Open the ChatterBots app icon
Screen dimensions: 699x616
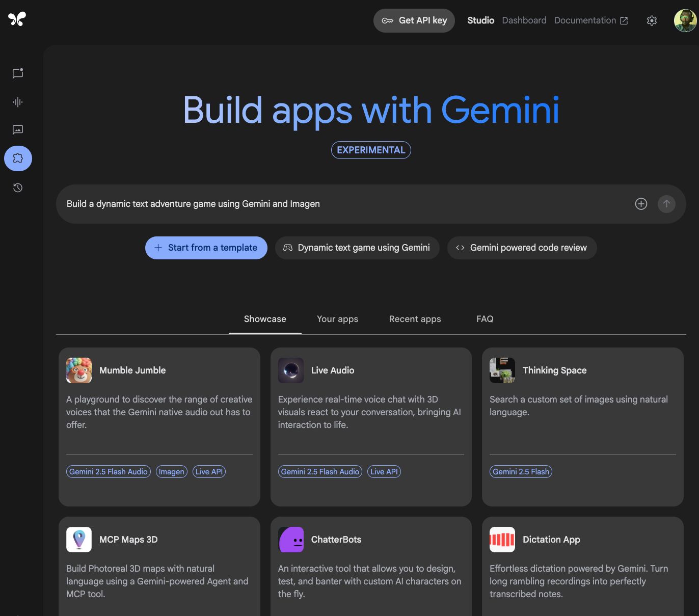tap(291, 540)
